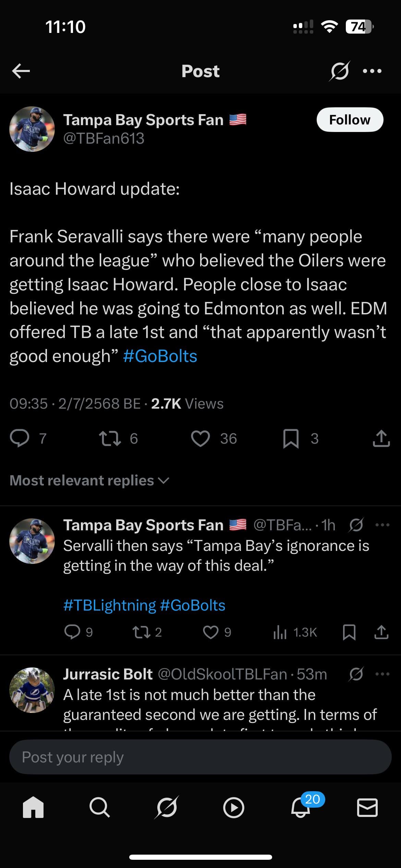Go to the Home tab

(x=33, y=808)
